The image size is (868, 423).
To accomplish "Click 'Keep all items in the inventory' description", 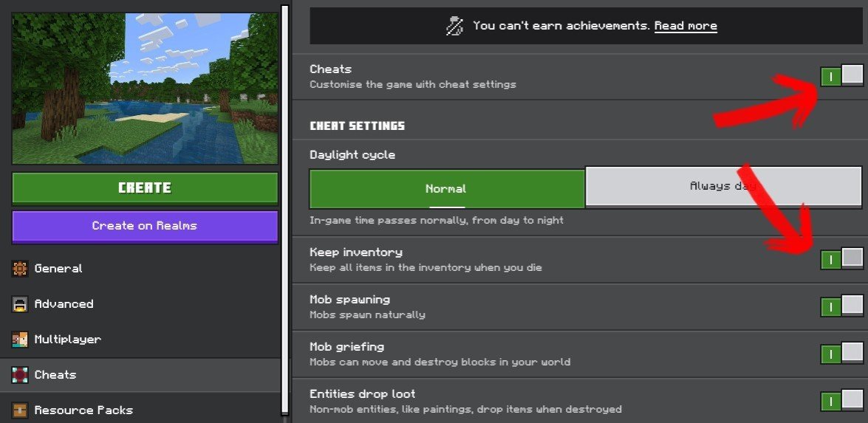I will 426,268.
